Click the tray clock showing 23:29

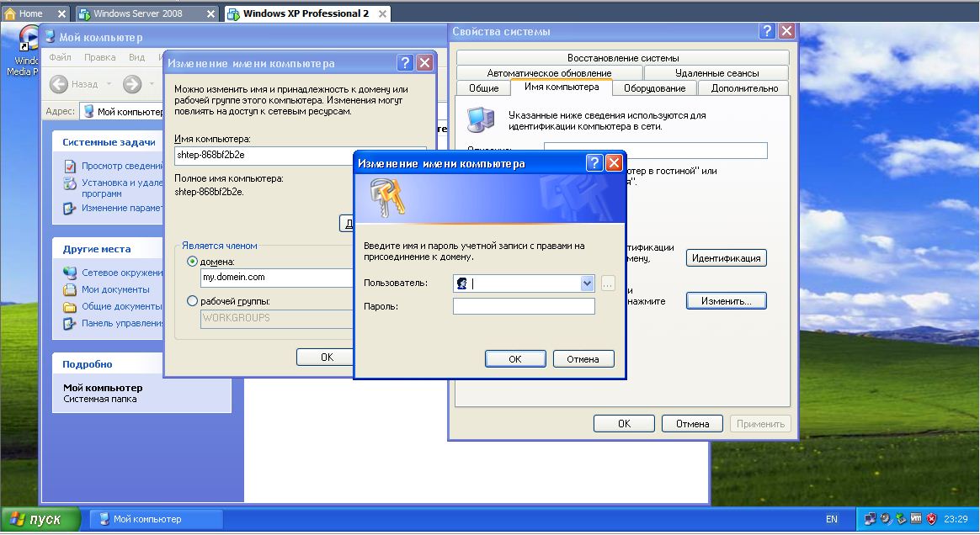click(956, 519)
